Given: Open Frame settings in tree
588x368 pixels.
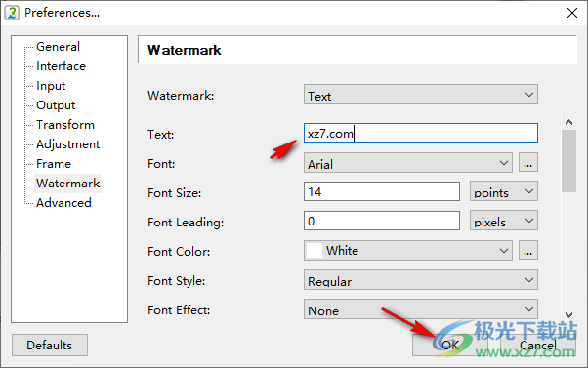Looking at the screenshot, I should (54, 163).
